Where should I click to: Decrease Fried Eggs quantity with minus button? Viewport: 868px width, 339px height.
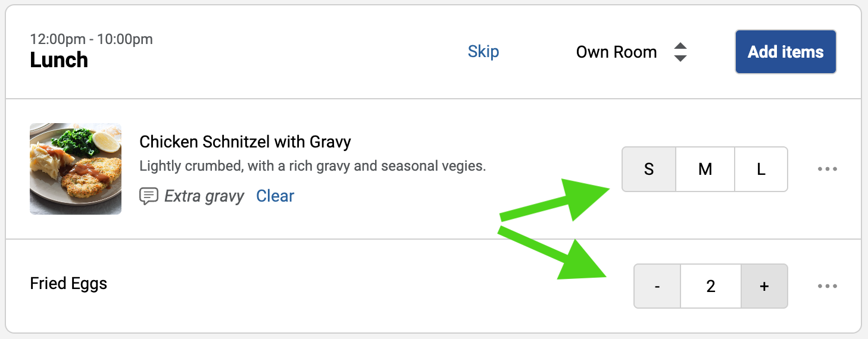[657, 287]
